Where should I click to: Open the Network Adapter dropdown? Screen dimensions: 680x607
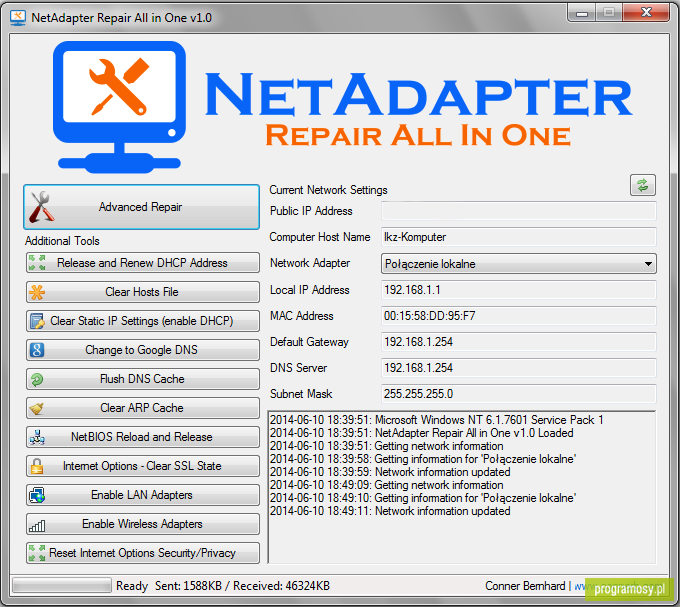(519, 264)
